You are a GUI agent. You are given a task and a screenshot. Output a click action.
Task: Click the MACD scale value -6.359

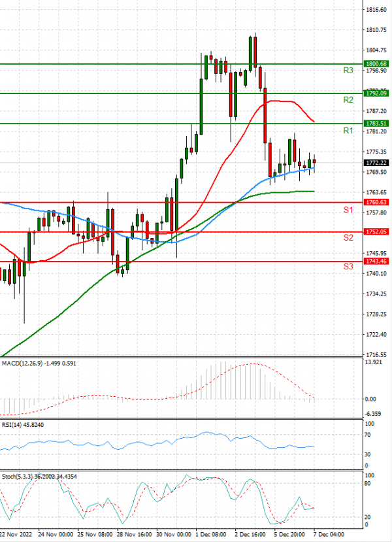pyautogui.click(x=374, y=414)
